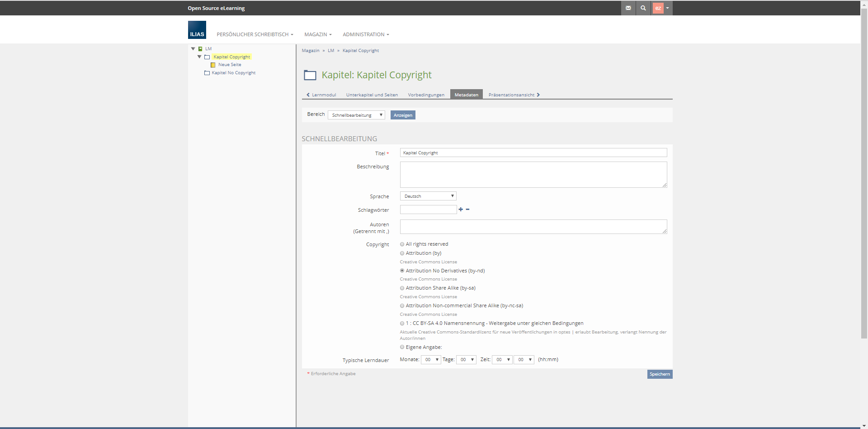868x429 pixels.
Task: Switch to the Vorbedingungen tab
Action: 426,95
